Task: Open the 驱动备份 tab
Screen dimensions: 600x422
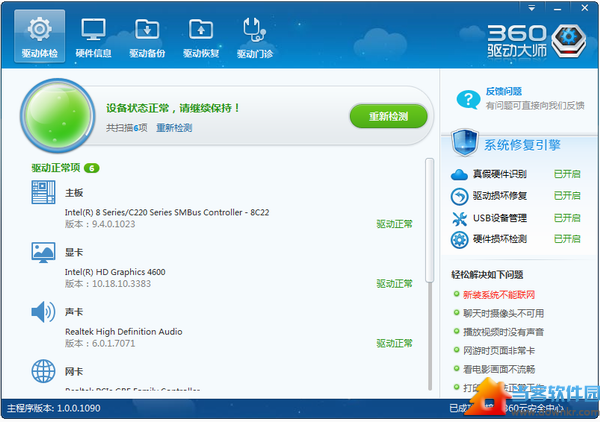Action: (x=147, y=36)
